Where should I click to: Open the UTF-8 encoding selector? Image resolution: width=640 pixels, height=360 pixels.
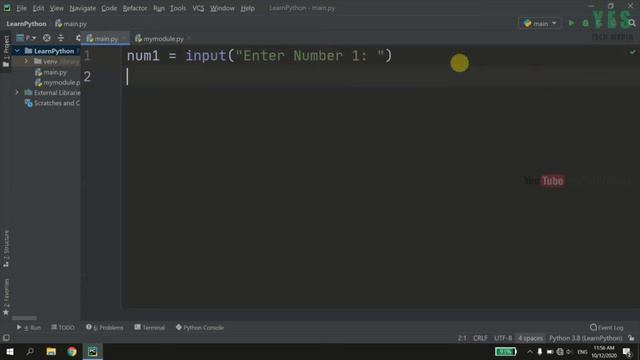(503, 338)
